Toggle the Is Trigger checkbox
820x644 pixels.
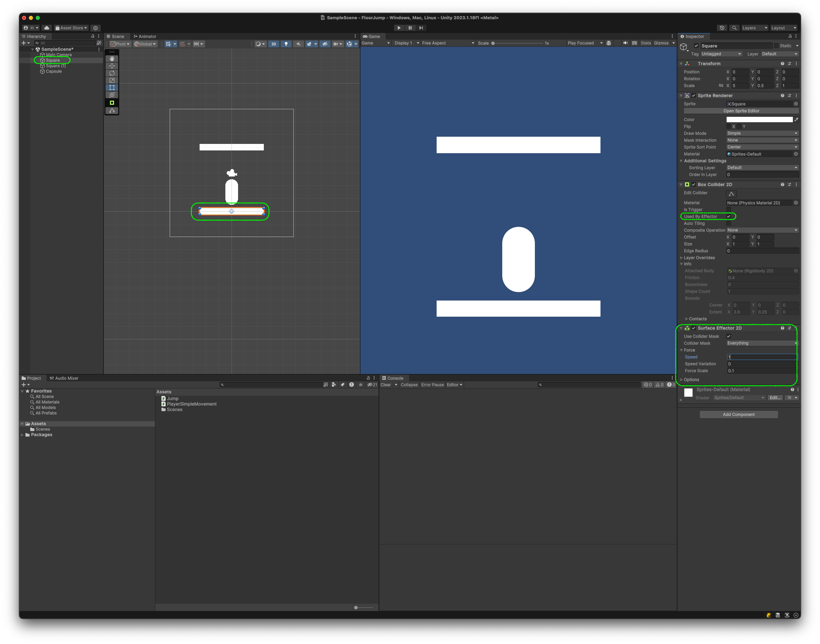tap(728, 210)
